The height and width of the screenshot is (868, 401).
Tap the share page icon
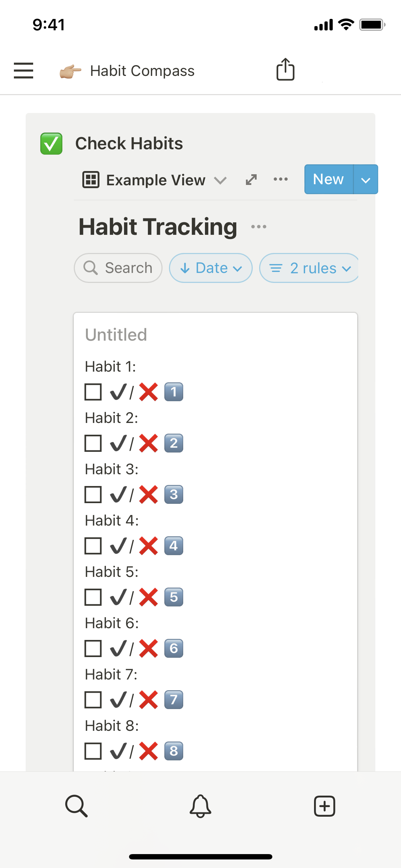[x=285, y=69]
